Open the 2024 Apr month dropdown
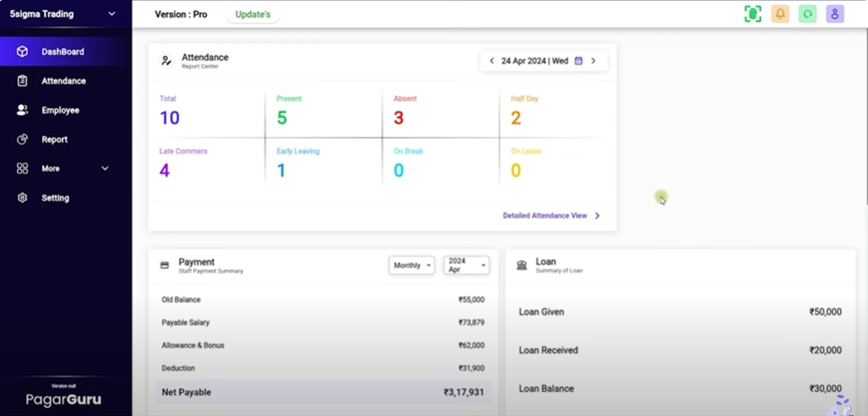This screenshot has width=868, height=416. [x=467, y=265]
